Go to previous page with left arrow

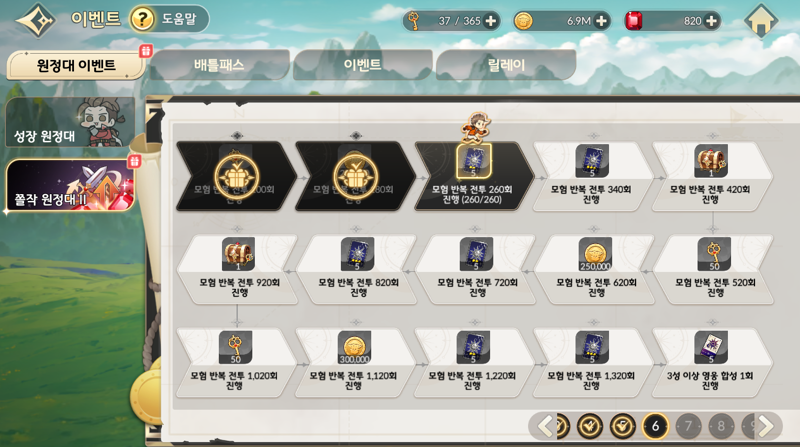(545, 426)
